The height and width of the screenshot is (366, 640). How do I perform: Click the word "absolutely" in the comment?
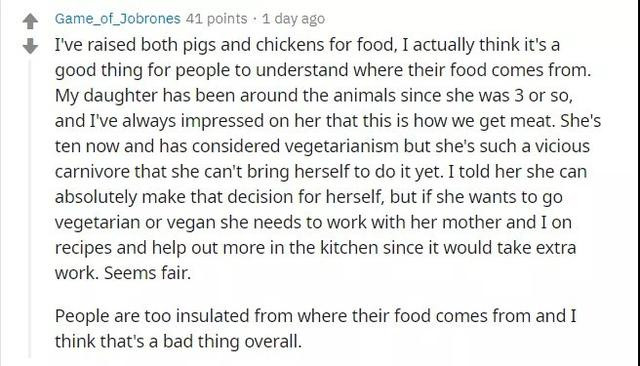[96, 197]
